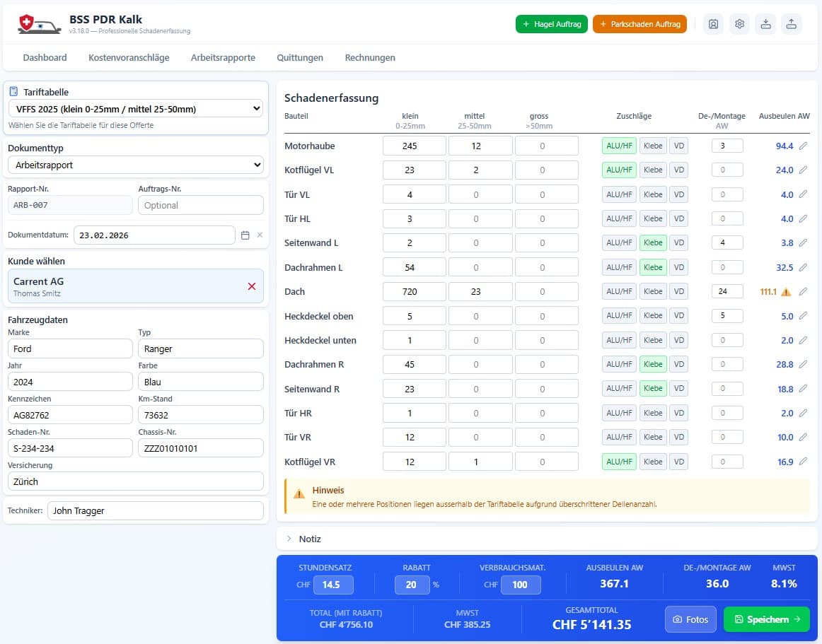Disable Klebe surcharge for Seitenwand L

point(653,243)
